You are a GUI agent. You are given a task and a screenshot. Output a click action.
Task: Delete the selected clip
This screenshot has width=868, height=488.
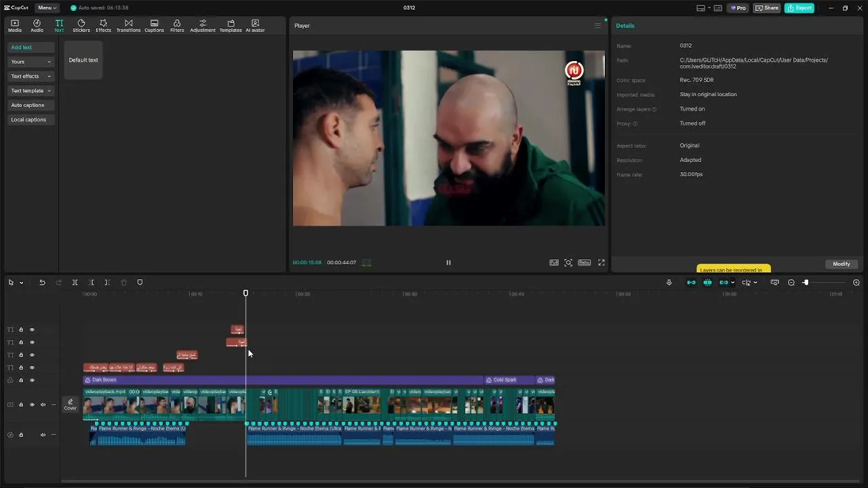tap(123, 283)
